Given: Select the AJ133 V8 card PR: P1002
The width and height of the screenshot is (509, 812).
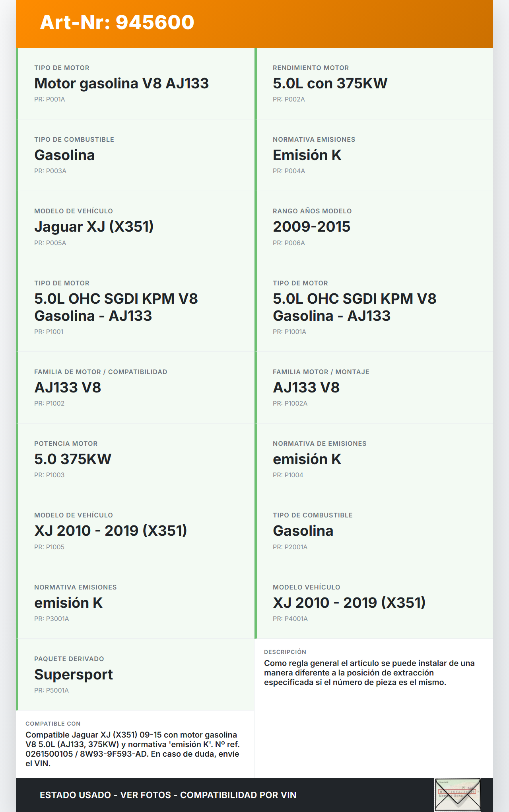Looking at the screenshot, I should coord(135,388).
